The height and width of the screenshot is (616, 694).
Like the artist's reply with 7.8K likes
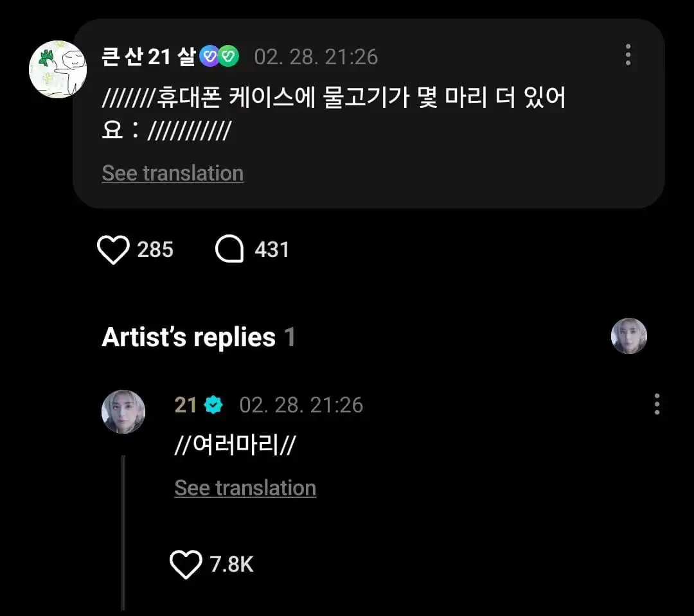pyautogui.click(x=186, y=565)
